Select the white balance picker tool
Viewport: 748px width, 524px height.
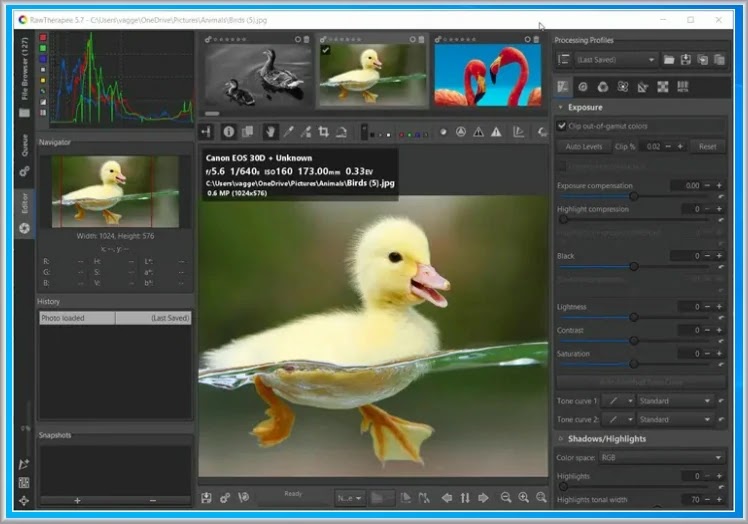click(288, 132)
